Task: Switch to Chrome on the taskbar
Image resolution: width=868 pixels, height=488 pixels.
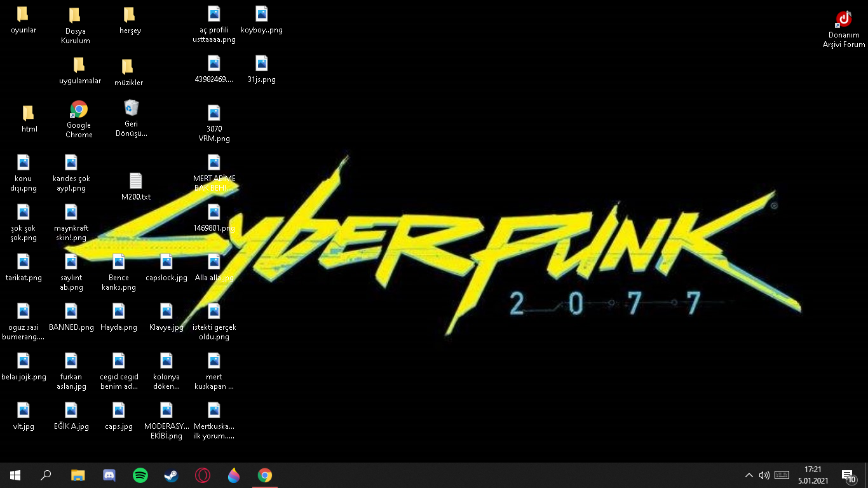Action: 264,475
